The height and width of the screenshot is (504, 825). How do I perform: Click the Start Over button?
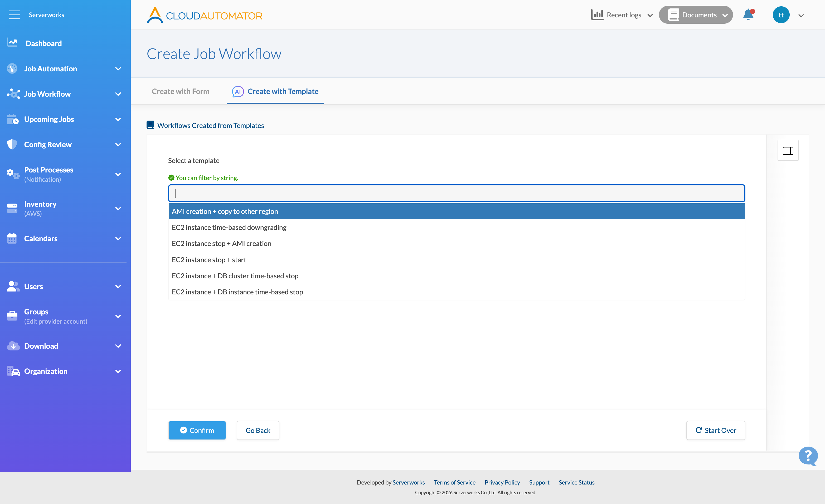(716, 431)
